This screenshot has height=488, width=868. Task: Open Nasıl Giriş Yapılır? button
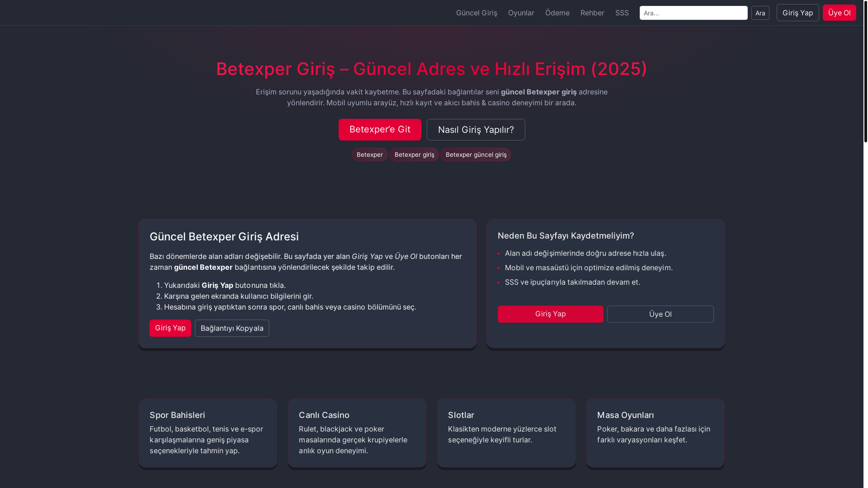click(476, 130)
